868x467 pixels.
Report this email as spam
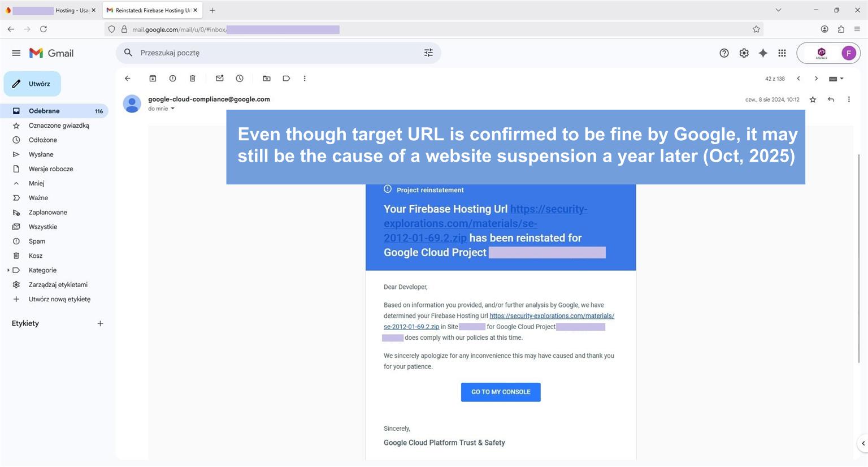tap(172, 79)
